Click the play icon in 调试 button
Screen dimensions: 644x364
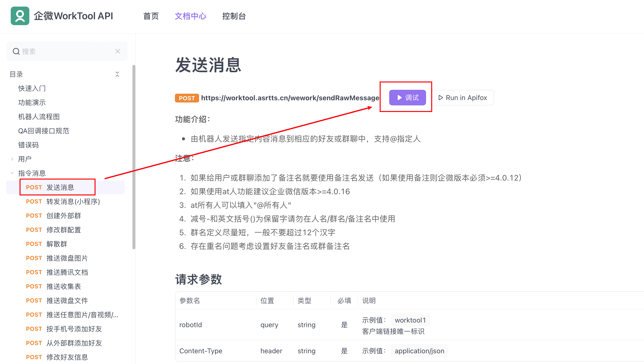pos(399,98)
